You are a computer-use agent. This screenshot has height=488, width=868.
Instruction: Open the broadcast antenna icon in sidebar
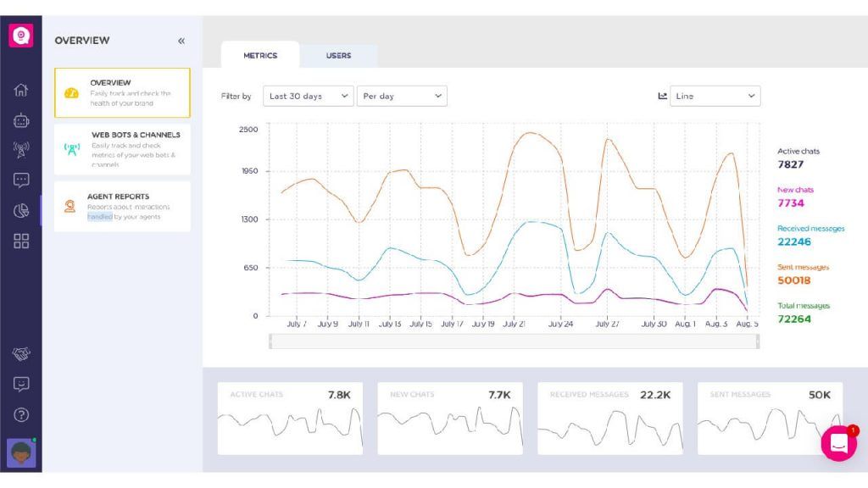point(21,149)
